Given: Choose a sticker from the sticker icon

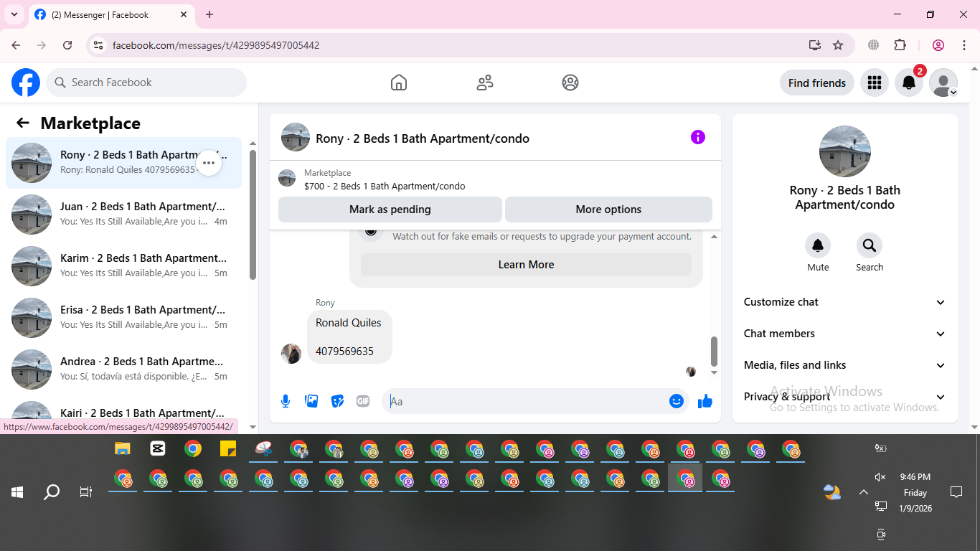Looking at the screenshot, I should (337, 401).
